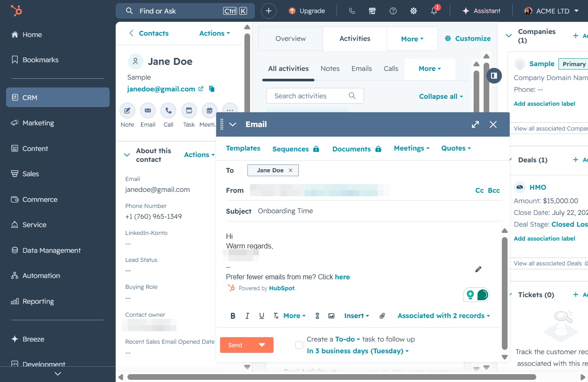The image size is (588, 382).
Task: Click the Meeting icon under Jane Doe
Action: tap(210, 111)
